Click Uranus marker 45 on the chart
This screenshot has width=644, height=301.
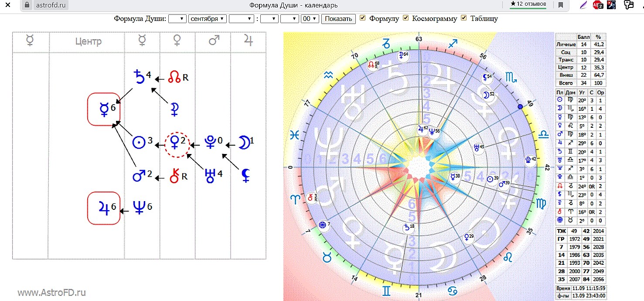point(479,148)
